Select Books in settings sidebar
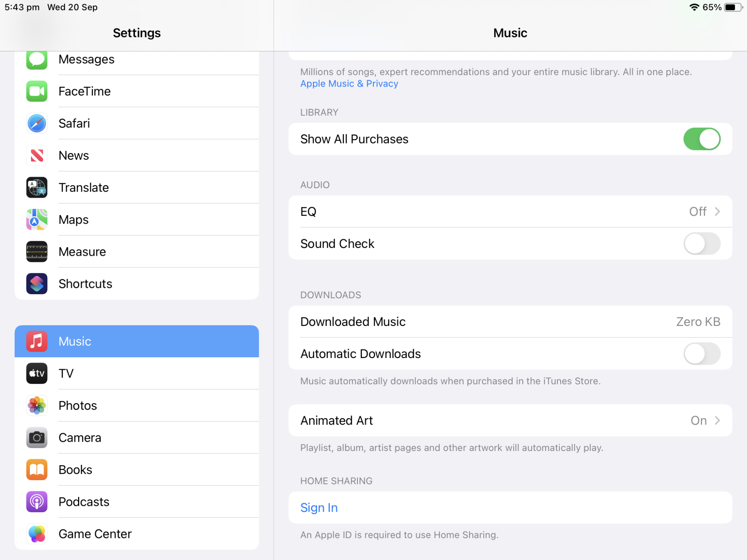747x560 pixels. point(75,470)
